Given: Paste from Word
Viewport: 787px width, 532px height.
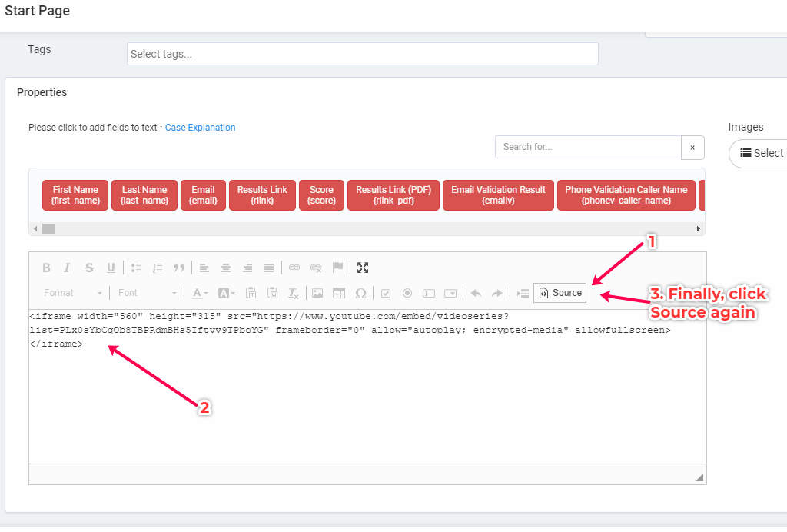Looking at the screenshot, I should point(273,293).
